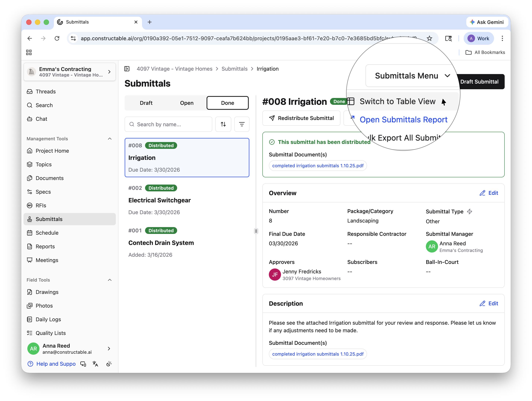Open the PDF link under Description
The height and width of the screenshot is (401, 532).
pyautogui.click(x=318, y=354)
